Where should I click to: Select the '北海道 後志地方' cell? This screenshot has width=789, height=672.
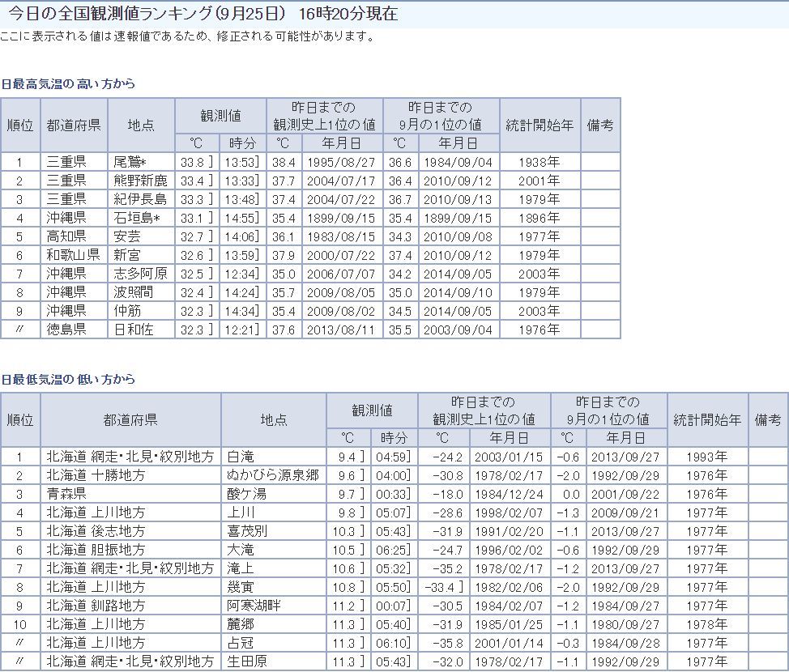[131, 531]
